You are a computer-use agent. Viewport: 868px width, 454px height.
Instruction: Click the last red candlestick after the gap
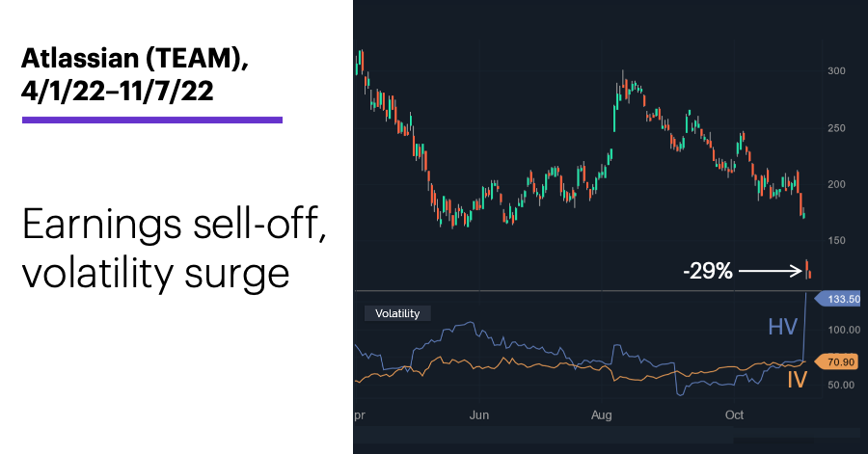click(x=810, y=273)
